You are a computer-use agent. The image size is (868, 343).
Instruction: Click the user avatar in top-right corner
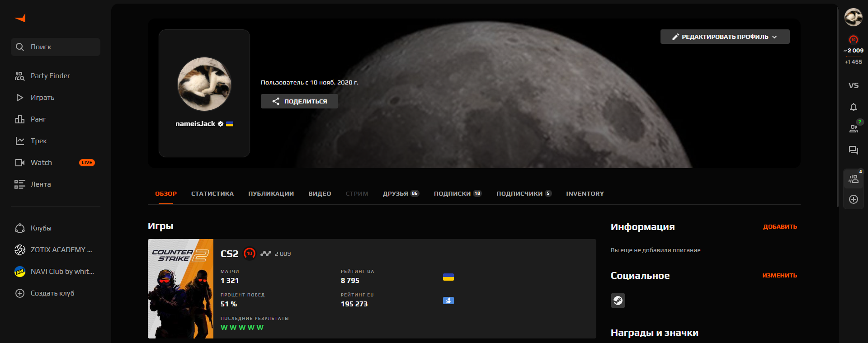[x=854, y=17]
